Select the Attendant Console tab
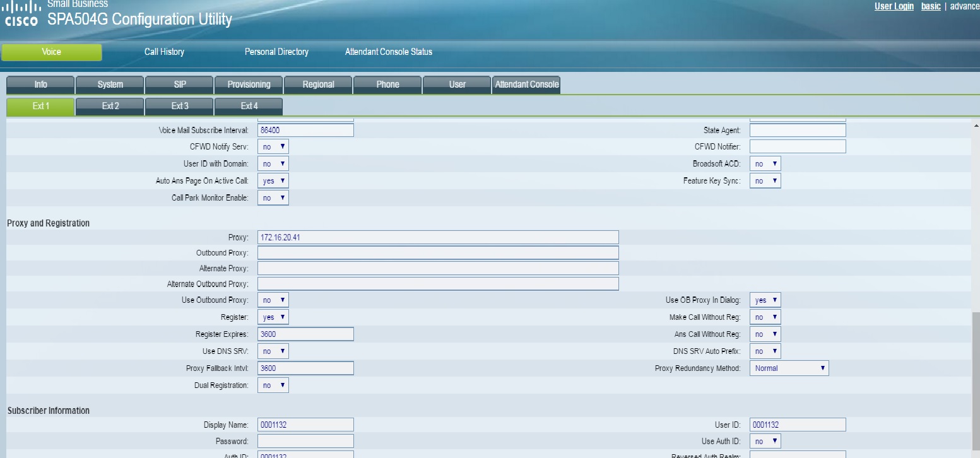 tap(526, 85)
